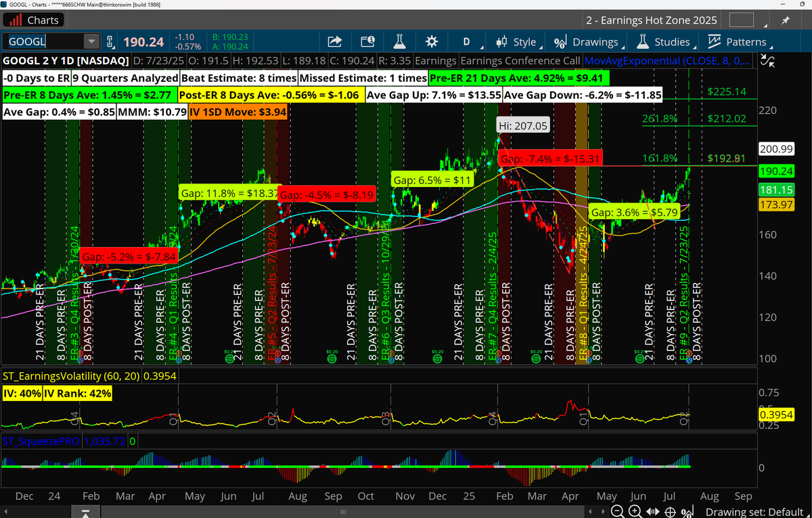Click the IV Rank: 42% label

click(x=78, y=392)
